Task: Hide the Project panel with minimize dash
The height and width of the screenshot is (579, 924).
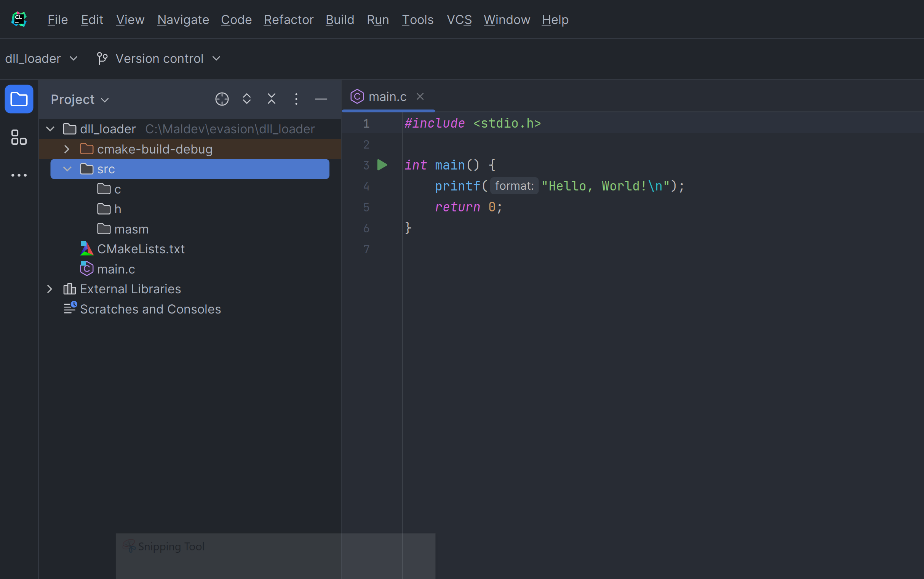Action: pyautogui.click(x=320, y=99)
